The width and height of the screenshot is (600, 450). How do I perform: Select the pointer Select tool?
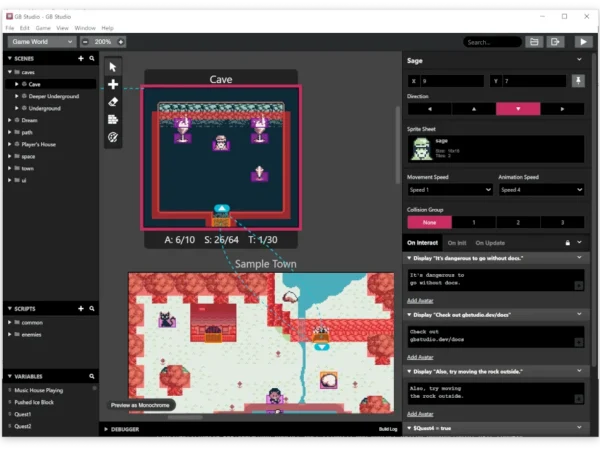coord(113,67)
